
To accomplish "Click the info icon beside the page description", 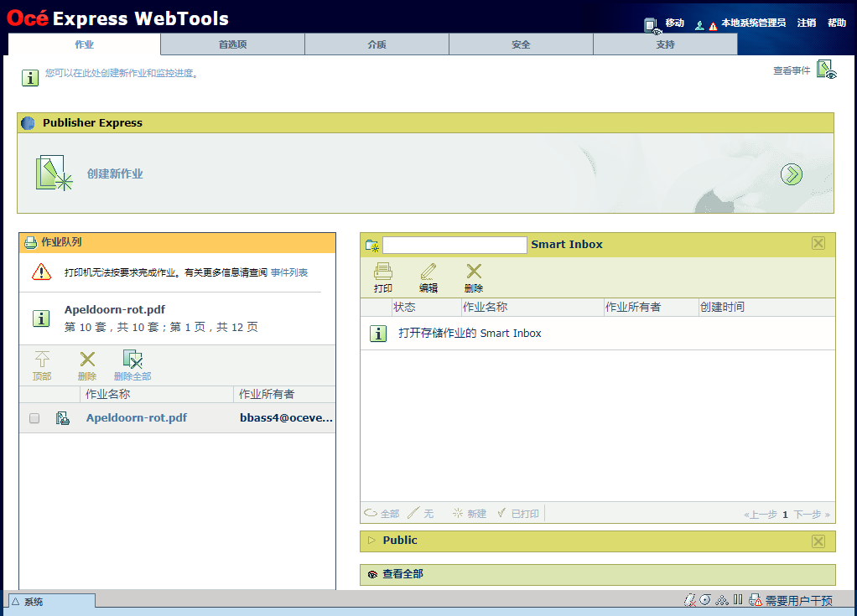I will (30, 78).
